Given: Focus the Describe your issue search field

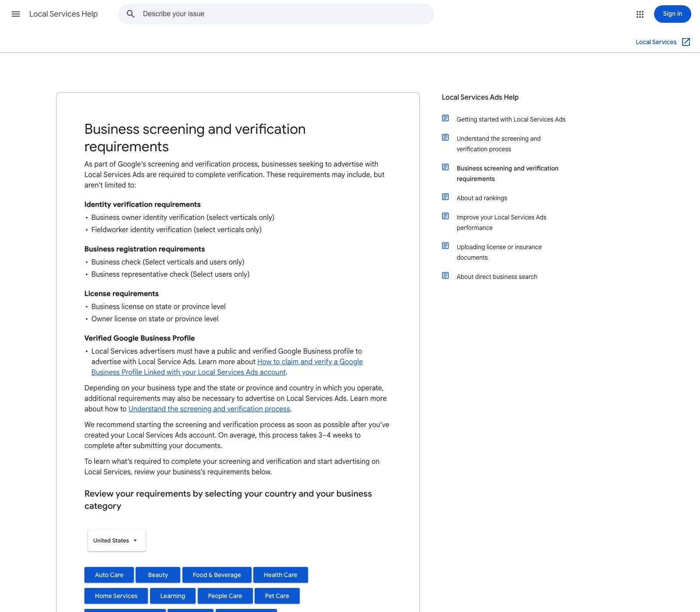Looking at the screenshot, I should (276, 14).
